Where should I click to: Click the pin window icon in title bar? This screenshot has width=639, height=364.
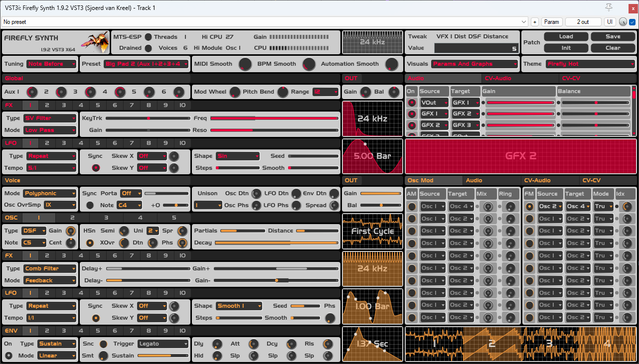click(609, 7)
